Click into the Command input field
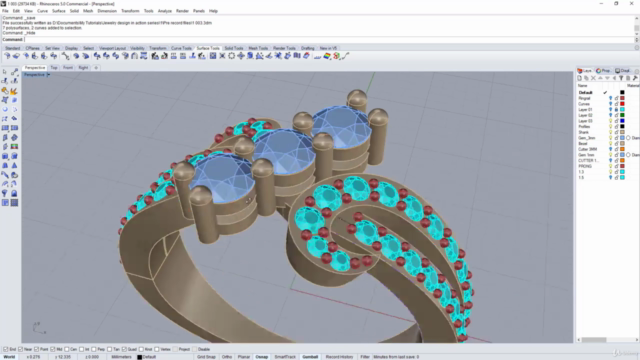This screenshot has width=640, height=360. [x=329, y=40]
